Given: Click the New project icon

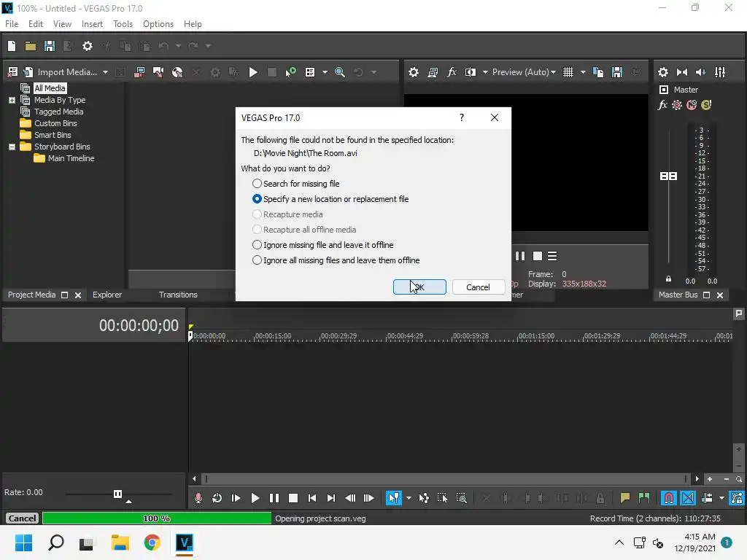Looking at the screenshot, I should (12, 46).
